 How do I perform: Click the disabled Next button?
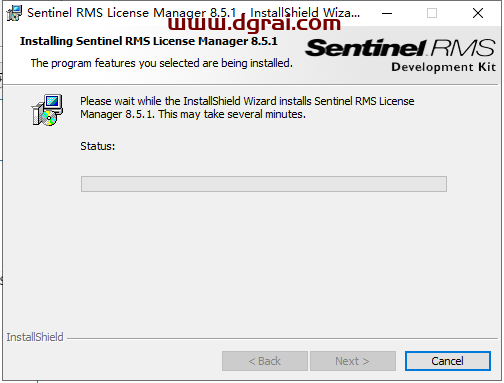[x=353, y=361]
